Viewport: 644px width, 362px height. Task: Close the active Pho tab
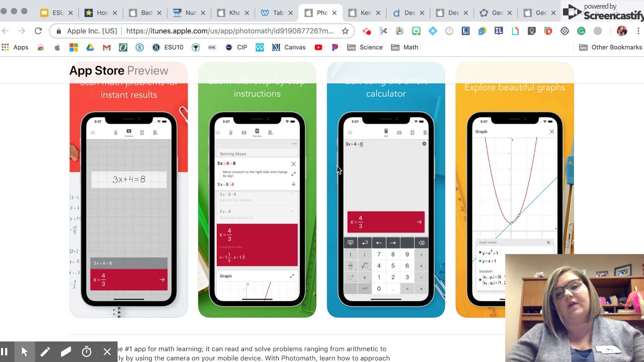[x=335, y=13]
